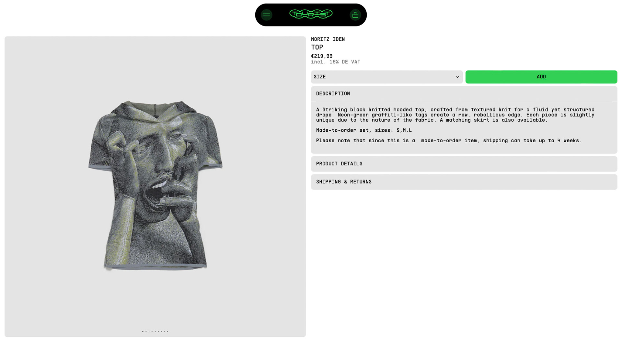Expand the SHIPPING & RETURNS section
The image size is (622, 364).
coord(464,182)
